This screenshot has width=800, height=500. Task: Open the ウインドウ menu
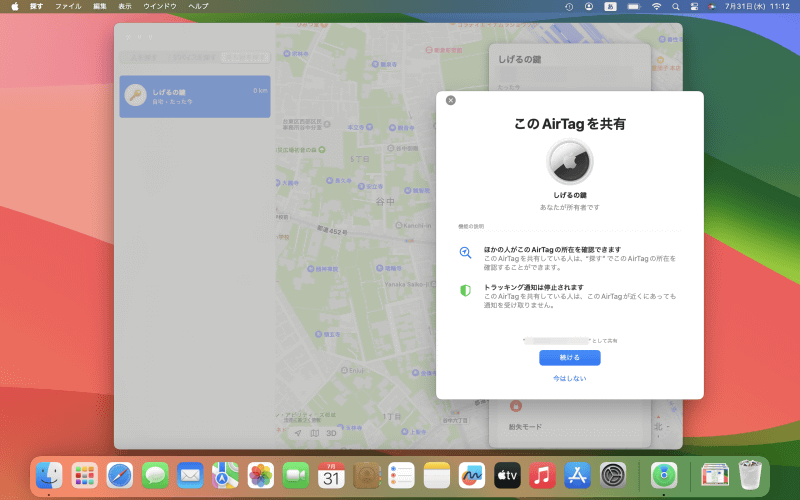160,7
